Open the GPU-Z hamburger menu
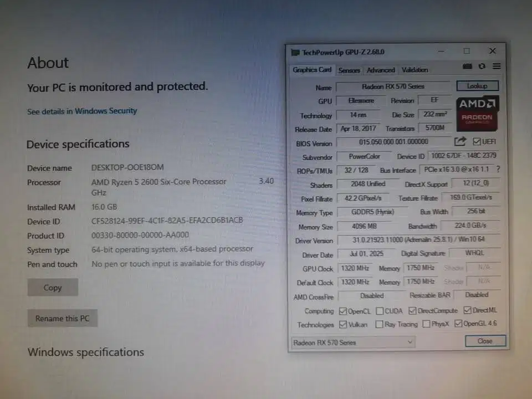This screenshot has width=532, height=399. pyautogui.click(x=496, y=66)
